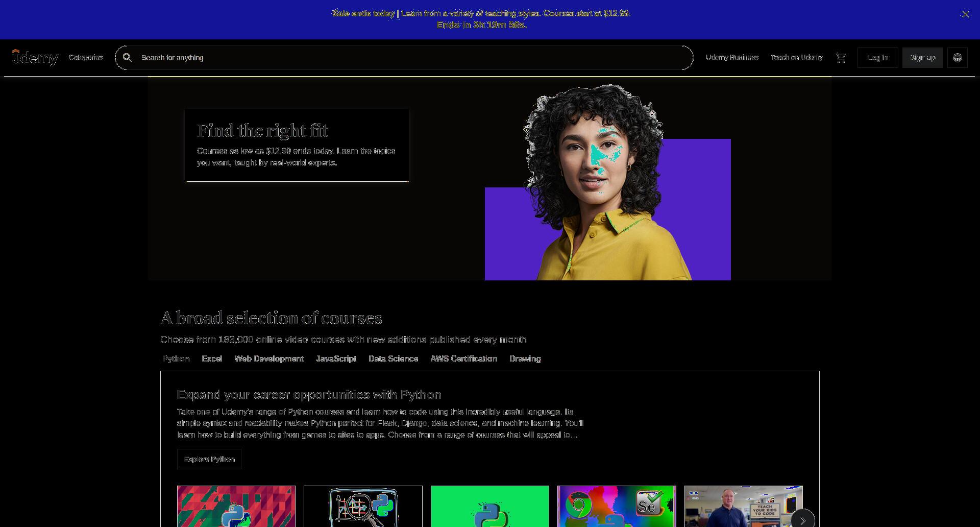Select the Web Development topic tab

click(269, 358)
